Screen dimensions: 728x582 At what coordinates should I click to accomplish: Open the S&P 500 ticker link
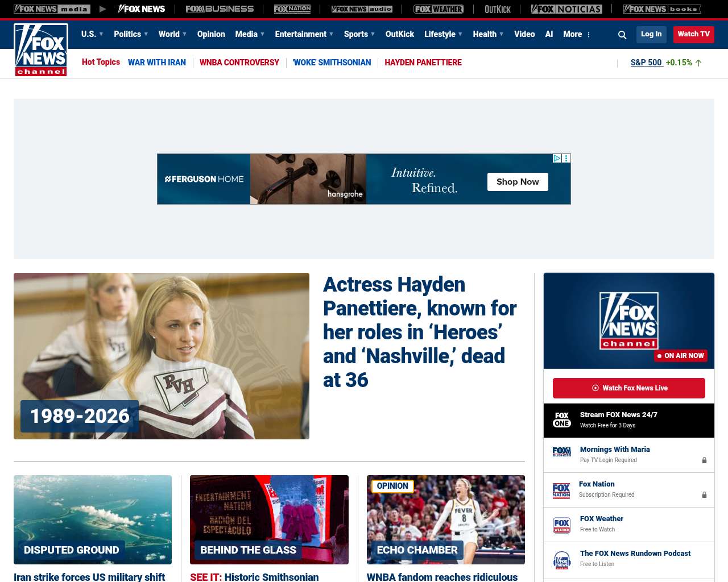[646, 63]
